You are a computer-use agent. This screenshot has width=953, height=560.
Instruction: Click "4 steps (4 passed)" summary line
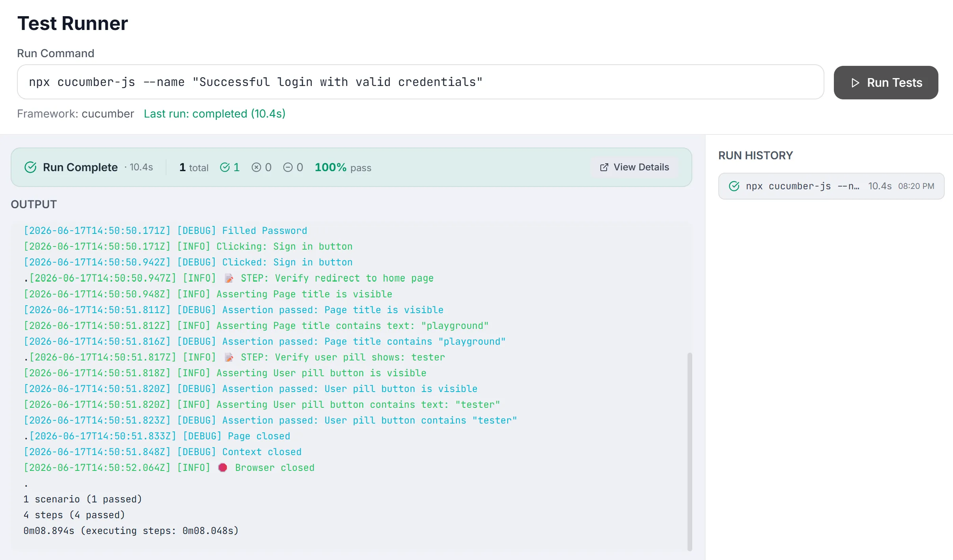[74, 515]
